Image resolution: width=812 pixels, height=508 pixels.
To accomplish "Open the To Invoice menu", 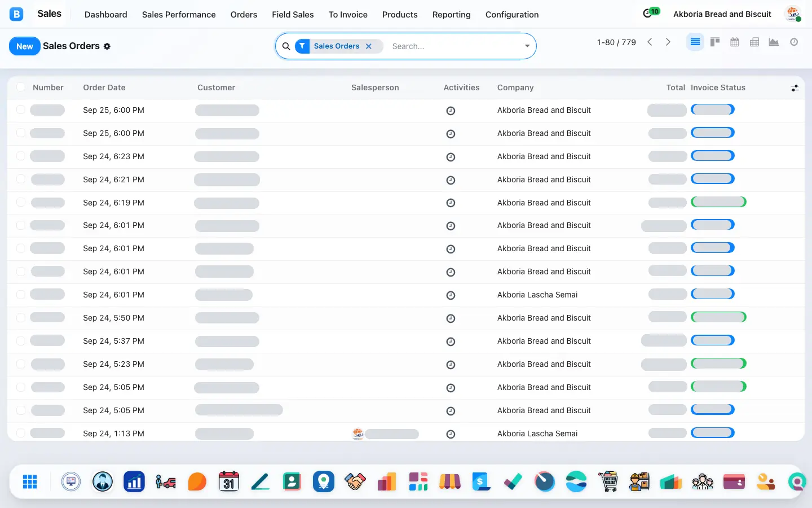I will tap(348, 15).
